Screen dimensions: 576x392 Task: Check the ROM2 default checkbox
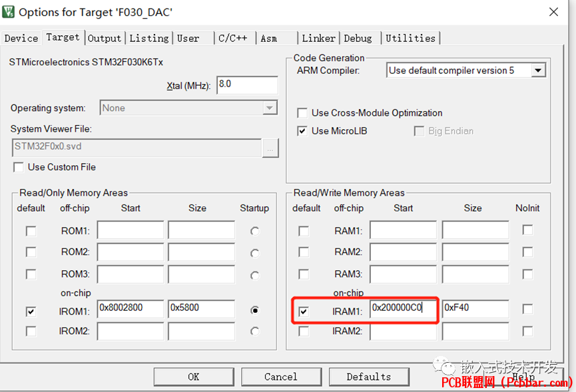point(31,252)
